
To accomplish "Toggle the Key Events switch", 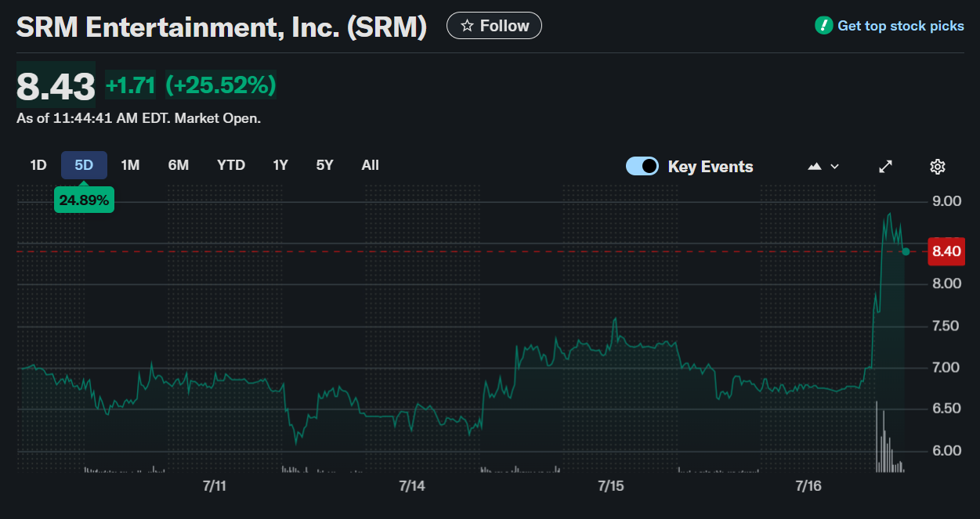I will tap(642, 166).
